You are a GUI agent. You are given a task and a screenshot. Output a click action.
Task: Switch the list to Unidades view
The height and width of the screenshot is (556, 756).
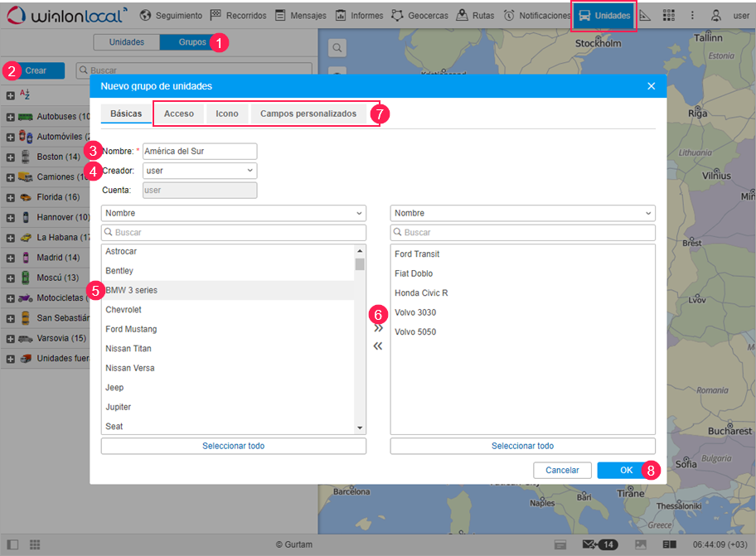126,42
